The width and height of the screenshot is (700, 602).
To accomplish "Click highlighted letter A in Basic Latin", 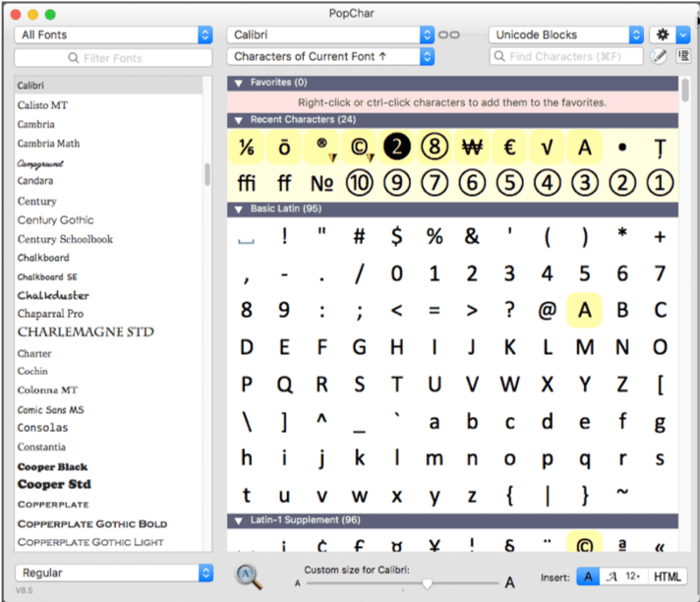I will pos(584,310).
